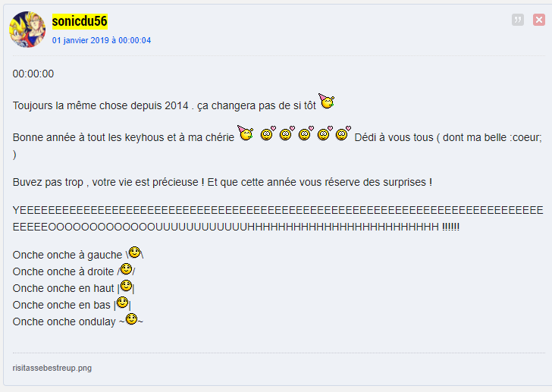Click the post date 01 janvier 2019 link
The width and height of the screenshot is (552, 392).
click(102, 40)
